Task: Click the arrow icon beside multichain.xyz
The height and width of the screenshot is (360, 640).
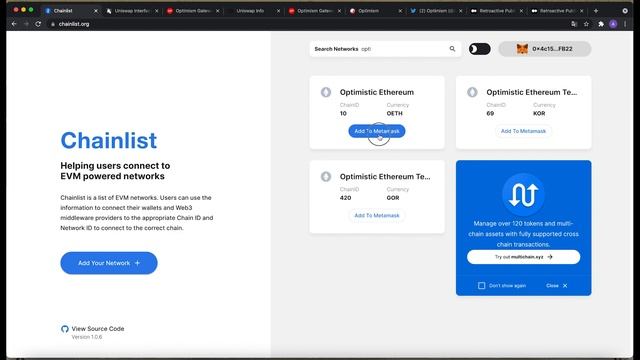Action: pyautogui.click(x=550, y=257)
